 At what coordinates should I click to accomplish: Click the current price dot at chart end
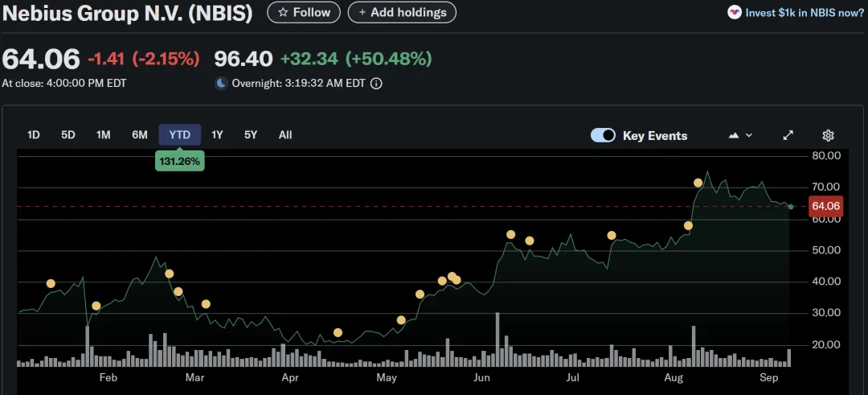[791, 207]
